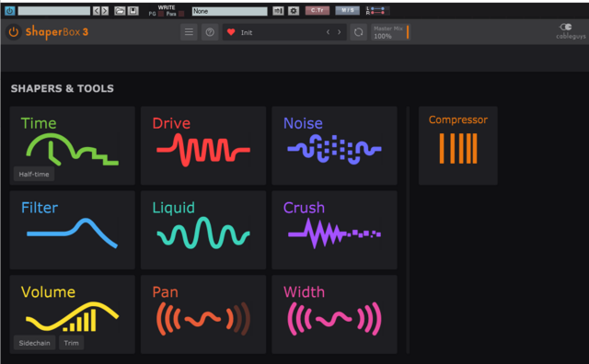Adjust the Master Mix 100% slider
The height and width of the screenshot is (364, 589).
coord(390,32)
